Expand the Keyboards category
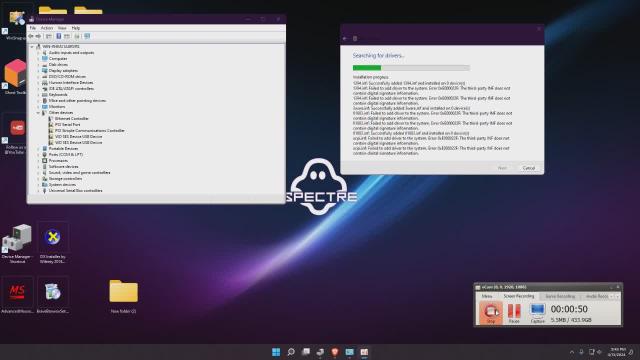The width and height of the screenshot is (640, 360). click(x=38, y=95)
